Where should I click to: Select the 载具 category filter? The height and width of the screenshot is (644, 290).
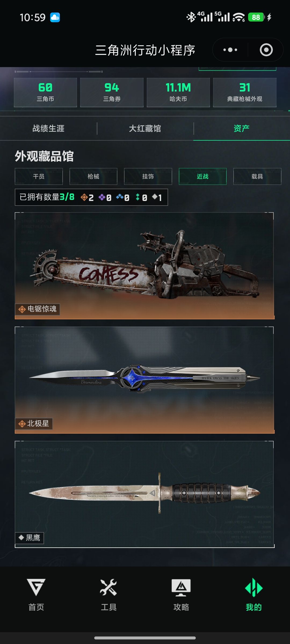pyautogui.click(x=257, y=176)
